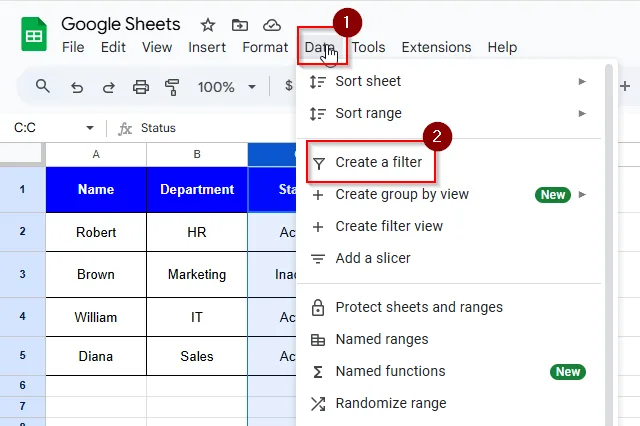
Task: Choose Add a slicer menu entry
Action: [x=449, y=258]
